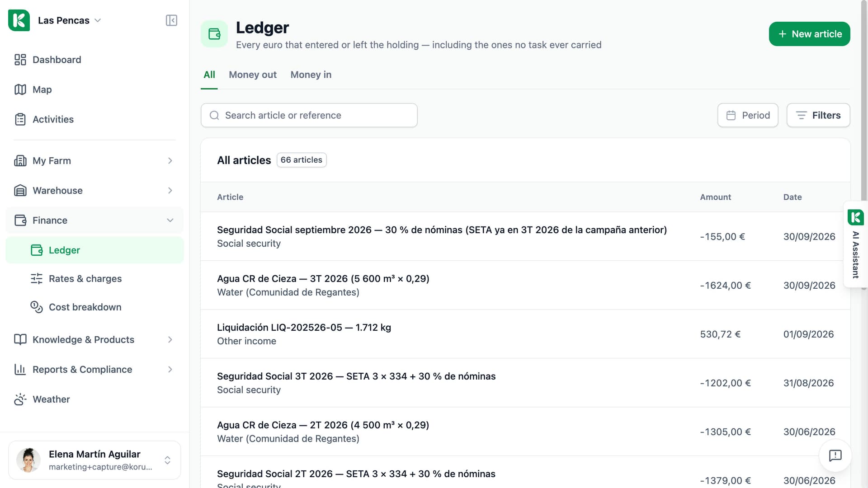Open Liquidación LIQ-202526-05 article row

525,334
